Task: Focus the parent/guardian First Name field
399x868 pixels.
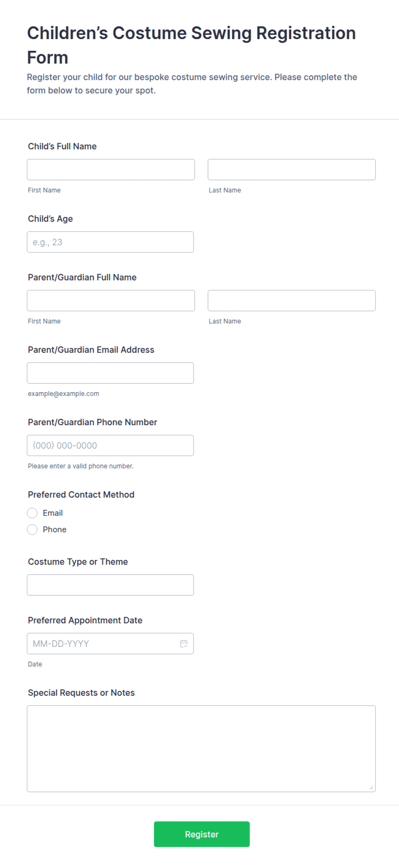Action: click(x=111, y=301)
